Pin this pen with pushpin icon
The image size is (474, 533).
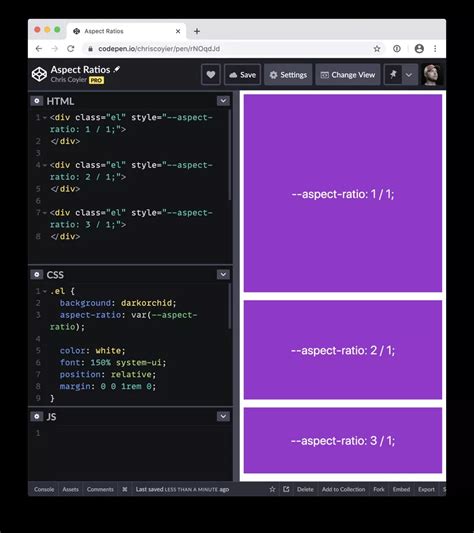click(393, 74)
